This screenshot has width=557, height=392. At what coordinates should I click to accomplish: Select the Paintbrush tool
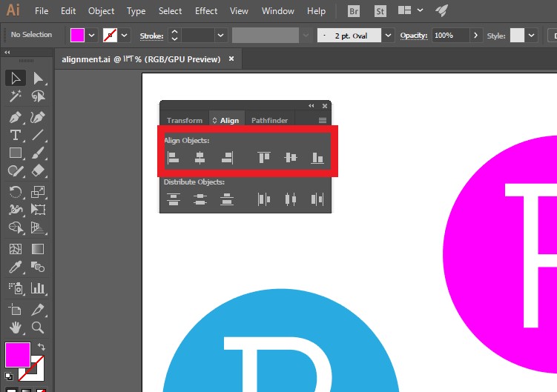pos(38,153)
